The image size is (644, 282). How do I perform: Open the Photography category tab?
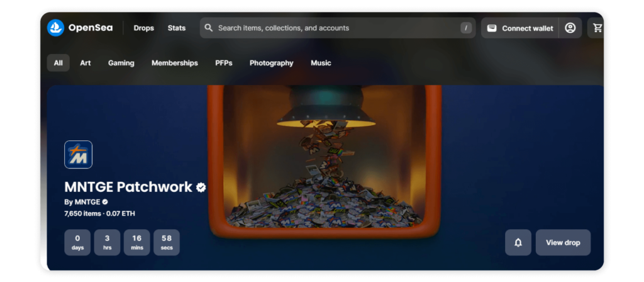272,63
